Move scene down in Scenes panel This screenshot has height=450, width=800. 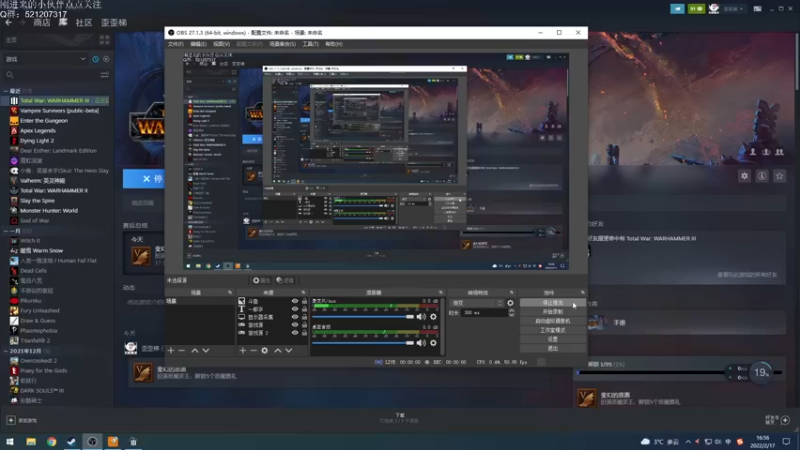coord(206,351)
